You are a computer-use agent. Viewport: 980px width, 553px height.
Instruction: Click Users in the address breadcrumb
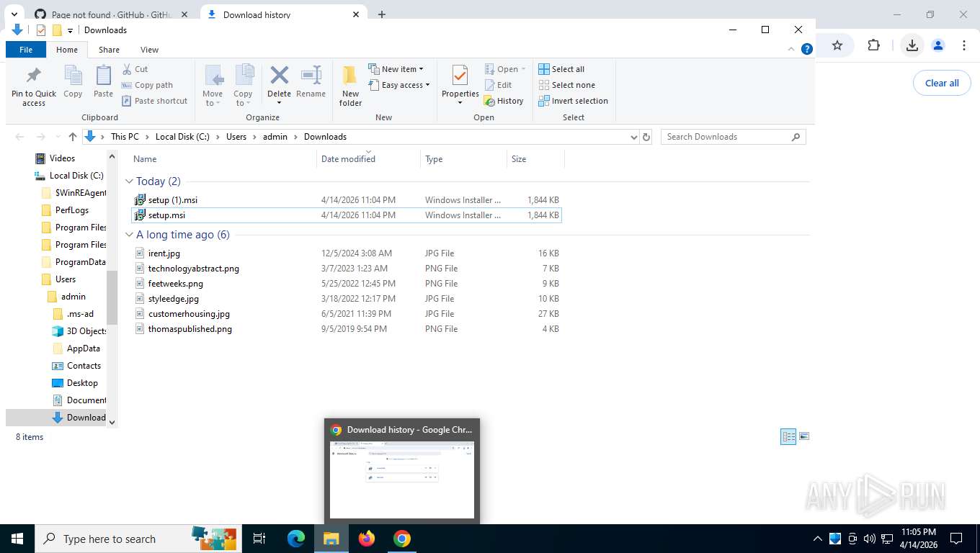[x=236, y=137]
